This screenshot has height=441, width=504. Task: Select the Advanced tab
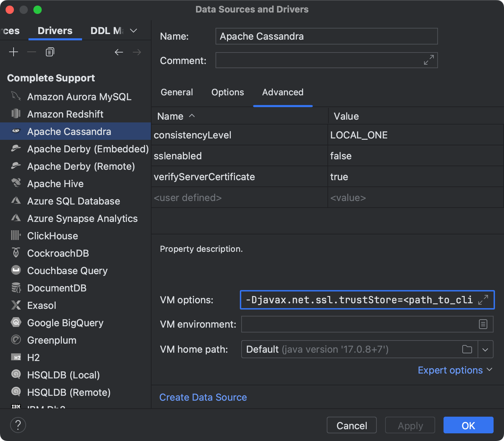coord(283,92)
